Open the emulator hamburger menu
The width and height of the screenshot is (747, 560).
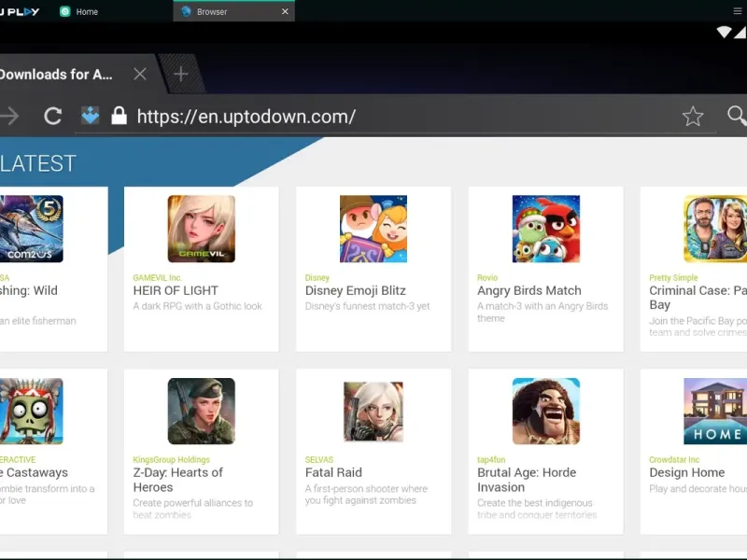click(x=737, y=11)
